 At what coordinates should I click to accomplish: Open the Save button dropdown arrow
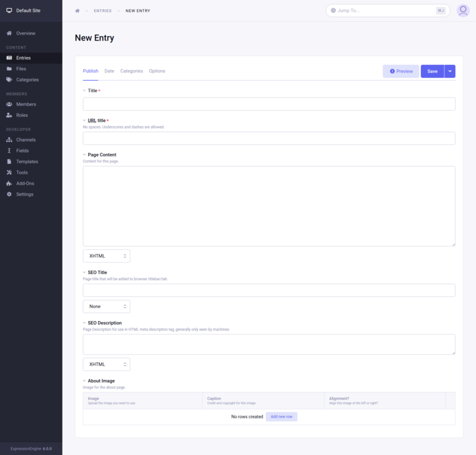[450, 71]
